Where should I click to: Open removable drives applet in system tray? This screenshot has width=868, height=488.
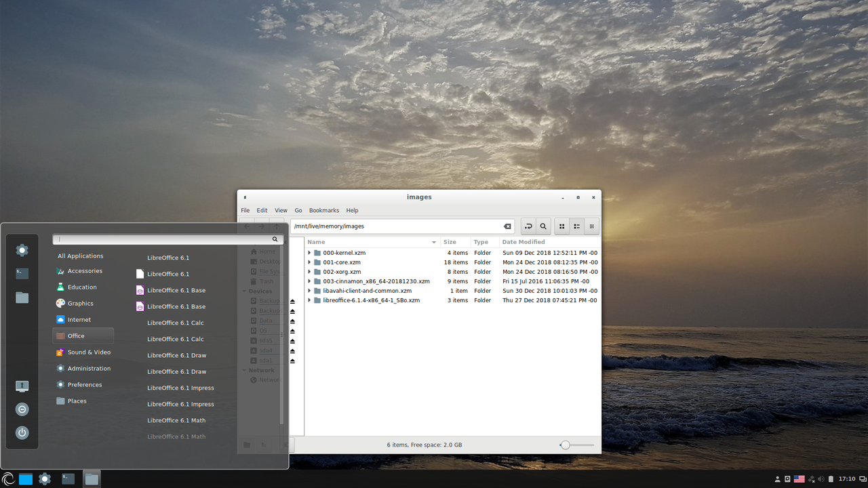pyautogui.click(x=787, y=479)
